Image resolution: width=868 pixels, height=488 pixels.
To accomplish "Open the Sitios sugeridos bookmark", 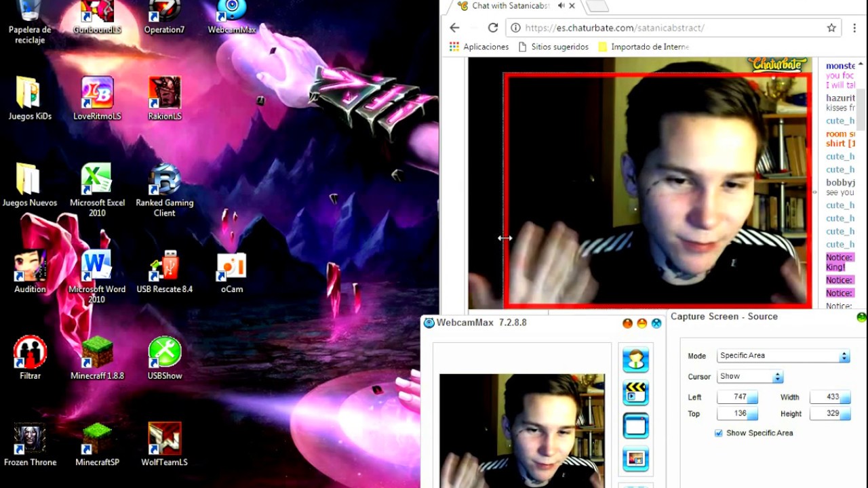I will pyautogui.click(x=553, y=47).
